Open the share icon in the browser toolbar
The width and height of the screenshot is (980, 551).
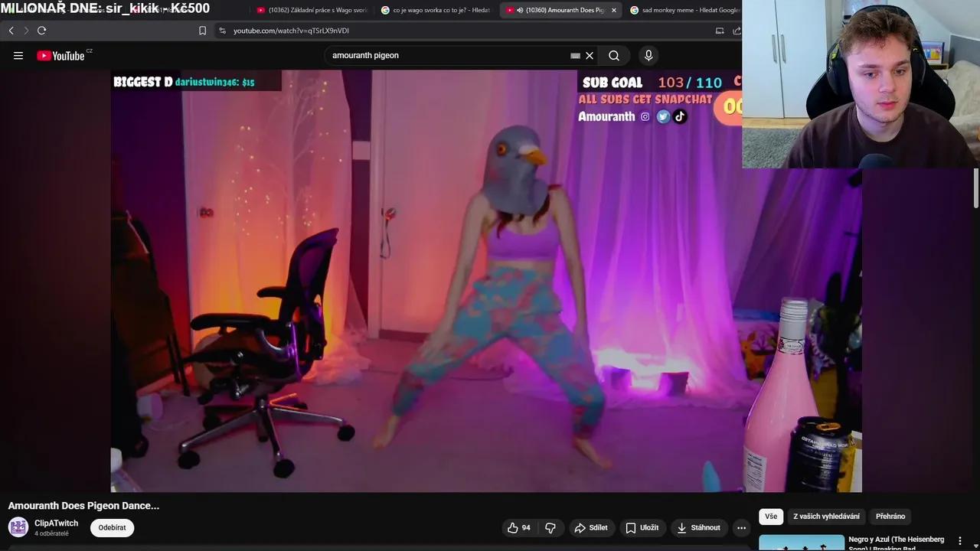737,31
